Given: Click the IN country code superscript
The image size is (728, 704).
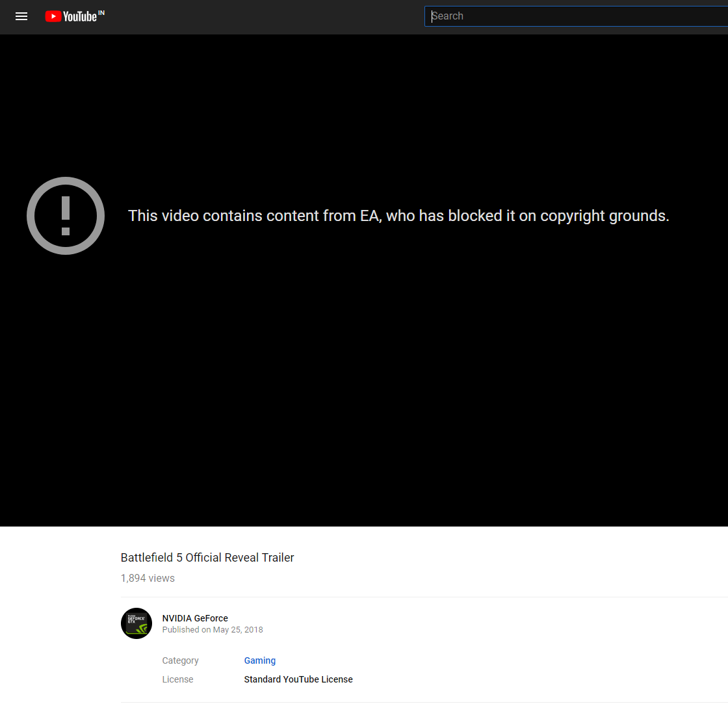Looking at the screenshot, I should click(101, 12).
